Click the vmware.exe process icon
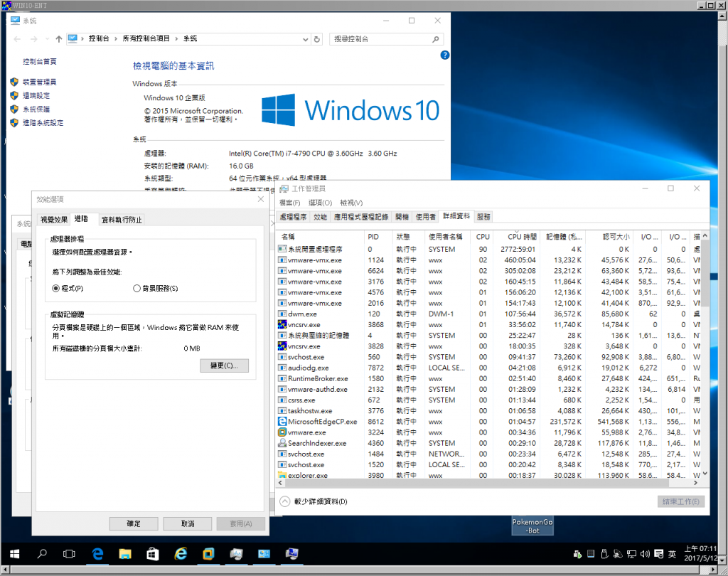728x576 pixels. tap(282, 432)
